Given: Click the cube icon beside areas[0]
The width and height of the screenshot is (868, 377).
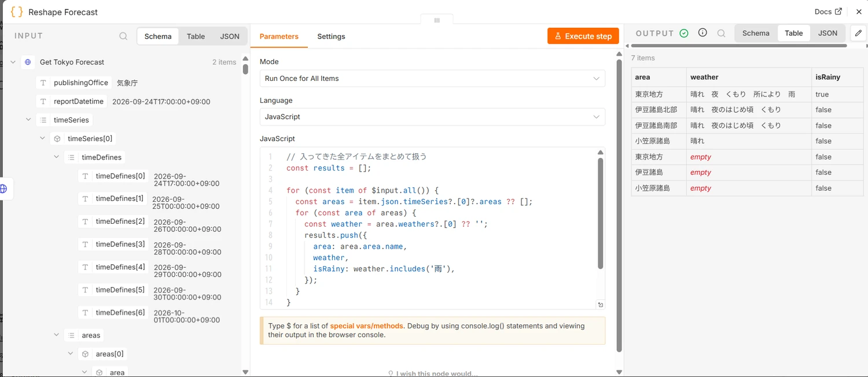Looking at the screenshot, I should [85, 354].
